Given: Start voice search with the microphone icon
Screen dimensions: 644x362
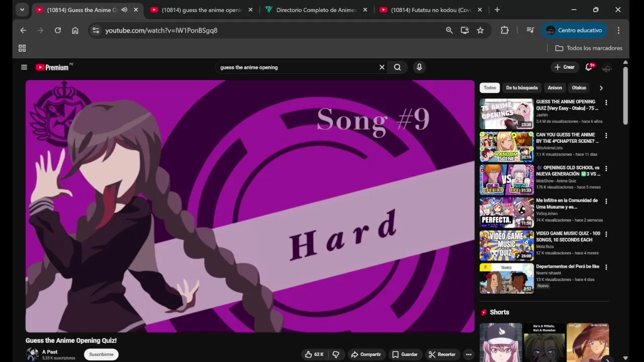Looking at the screenshot, I should pyautogui.click(x=419, y=67).
